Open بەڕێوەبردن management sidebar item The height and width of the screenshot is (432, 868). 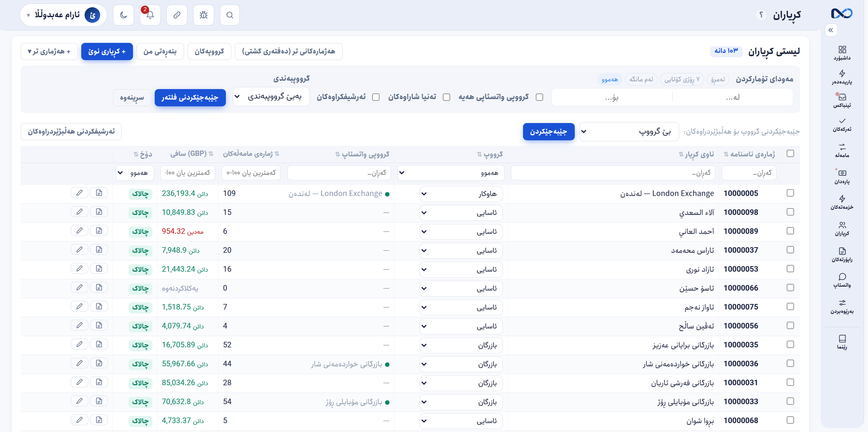pyautogui.click(x=842, y=306)
